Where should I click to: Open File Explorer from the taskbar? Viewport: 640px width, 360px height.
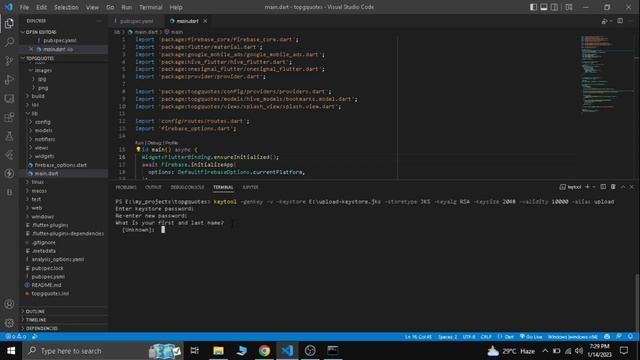[218, 351]
